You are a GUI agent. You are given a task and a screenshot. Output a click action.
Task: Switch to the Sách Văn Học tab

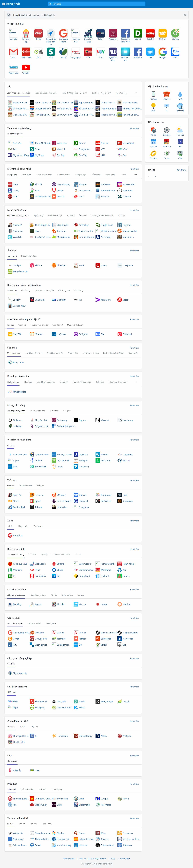[x=122, y=93]
